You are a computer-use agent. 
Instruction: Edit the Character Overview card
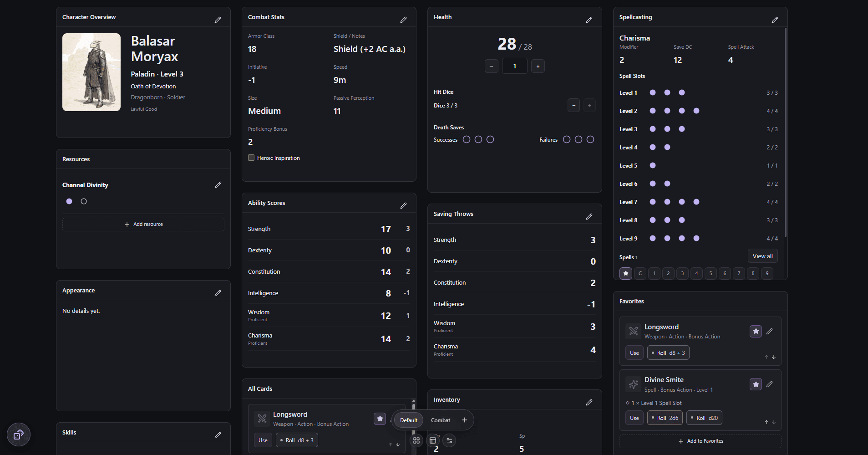click(218, 20)
